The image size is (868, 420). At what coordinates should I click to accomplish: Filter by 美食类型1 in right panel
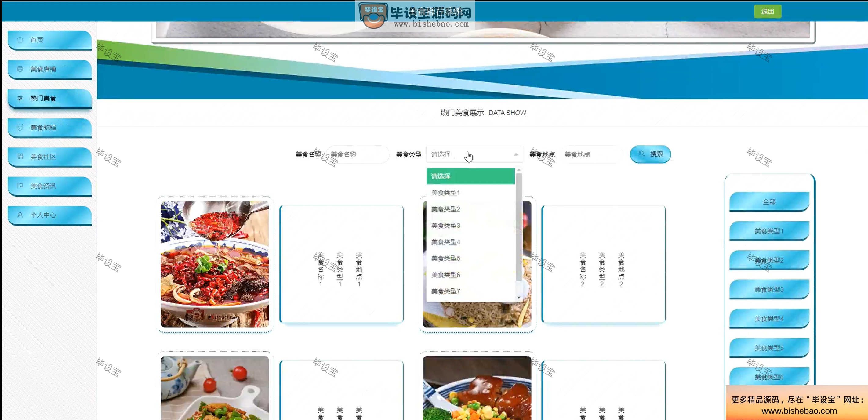tap(769, 231)
